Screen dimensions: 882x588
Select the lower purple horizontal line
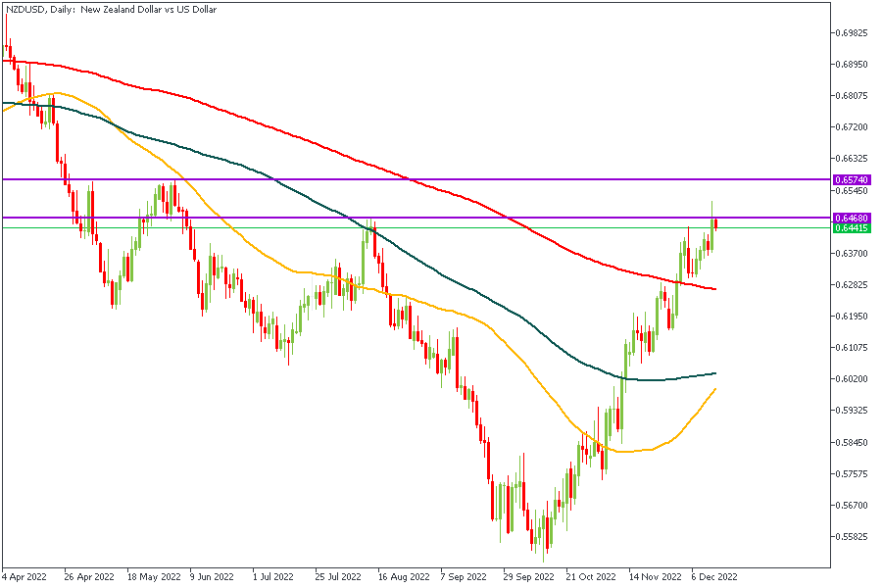point(294,217)
